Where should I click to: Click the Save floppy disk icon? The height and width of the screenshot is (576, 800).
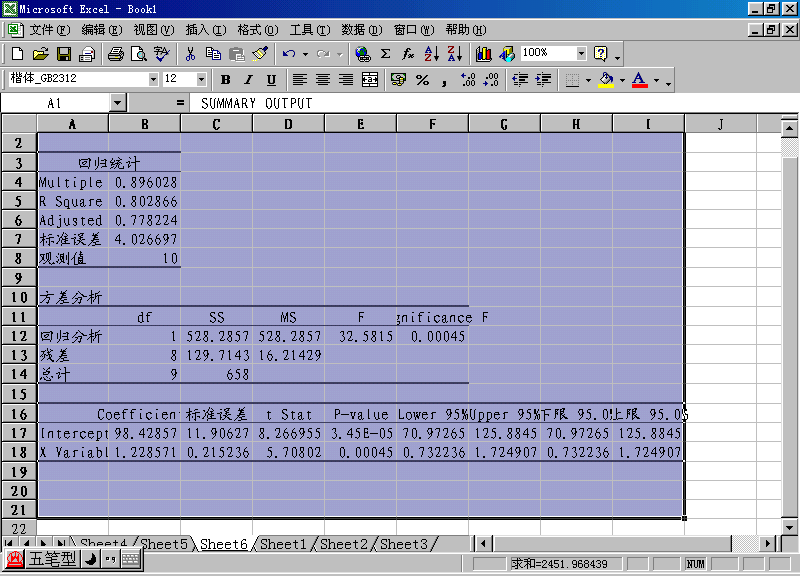[x=63, y=54]
